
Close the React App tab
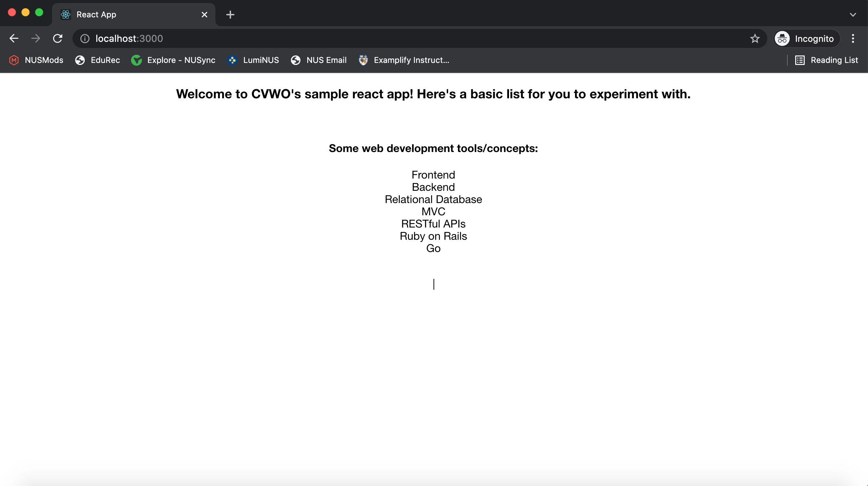pyautogui.click(x=204, y=15)
